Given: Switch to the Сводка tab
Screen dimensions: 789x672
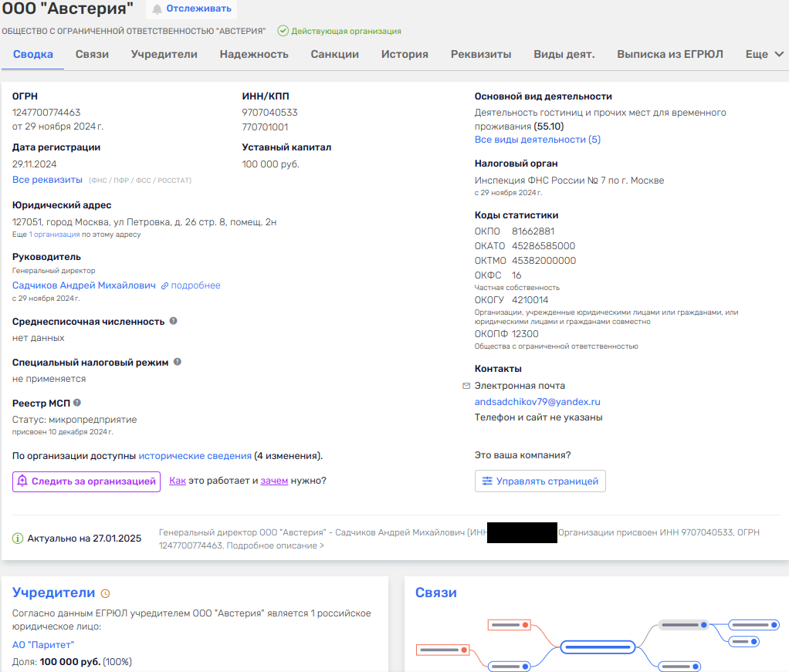Looking at the screenshot, I should [32, 54].
